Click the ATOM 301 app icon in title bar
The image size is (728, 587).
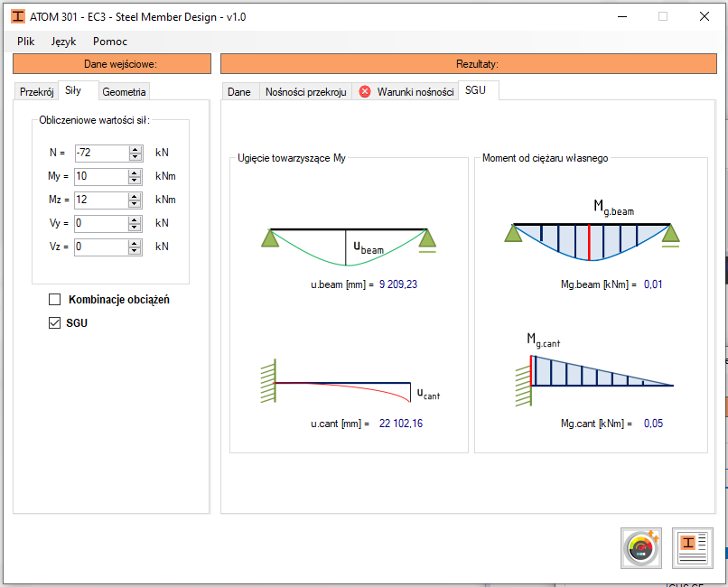tap(18, 16)
